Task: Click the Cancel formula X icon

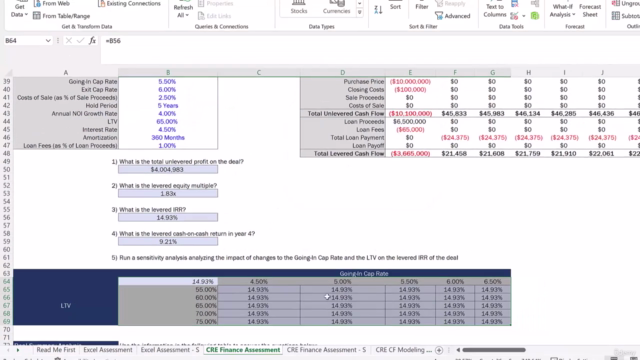Action: pos(69,40)
